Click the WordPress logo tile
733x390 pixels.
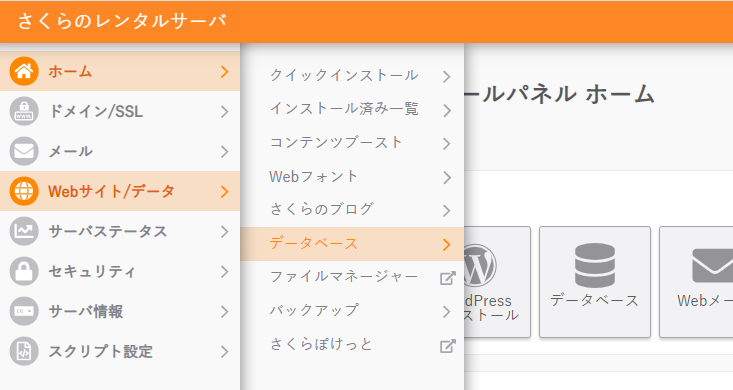coord(497,282)
